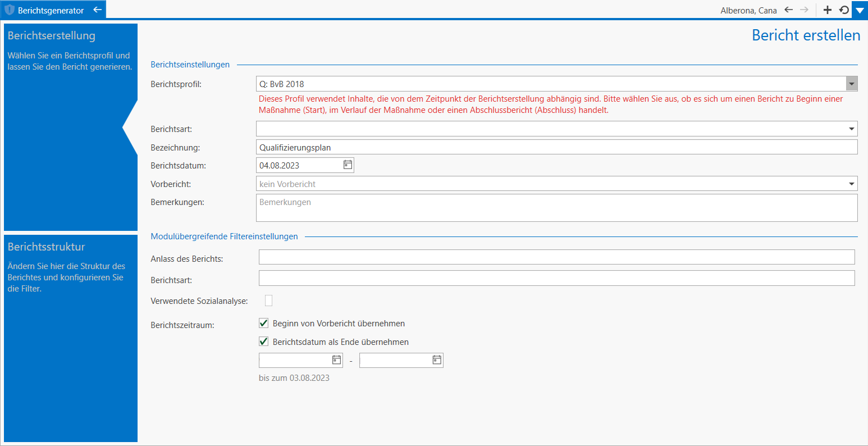The height and width of the screenshot is (446, 868).
Task: Open the blue dropdown menu in top-right corner
Action: [860, 10]
